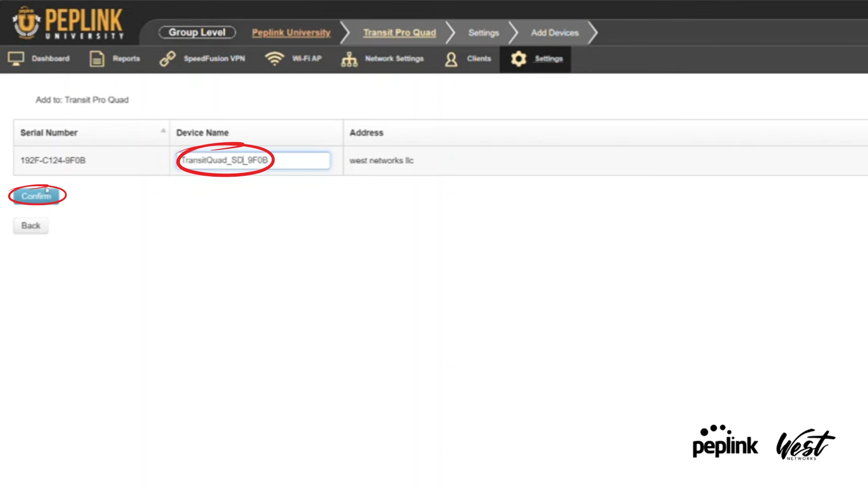Click the Reports document icon

pos(97,59)
